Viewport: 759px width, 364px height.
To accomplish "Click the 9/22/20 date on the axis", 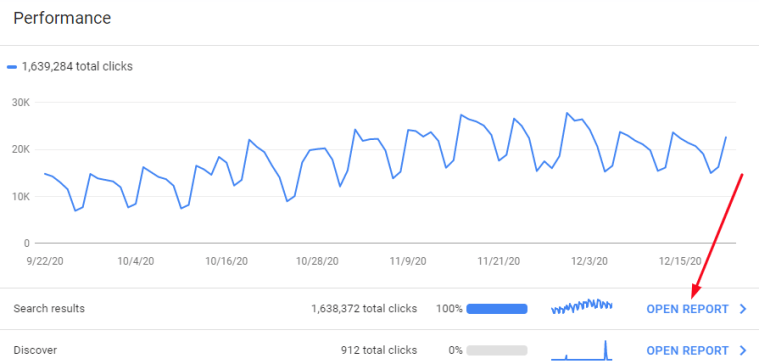I will pyautogui.click(x=44, y=261).
